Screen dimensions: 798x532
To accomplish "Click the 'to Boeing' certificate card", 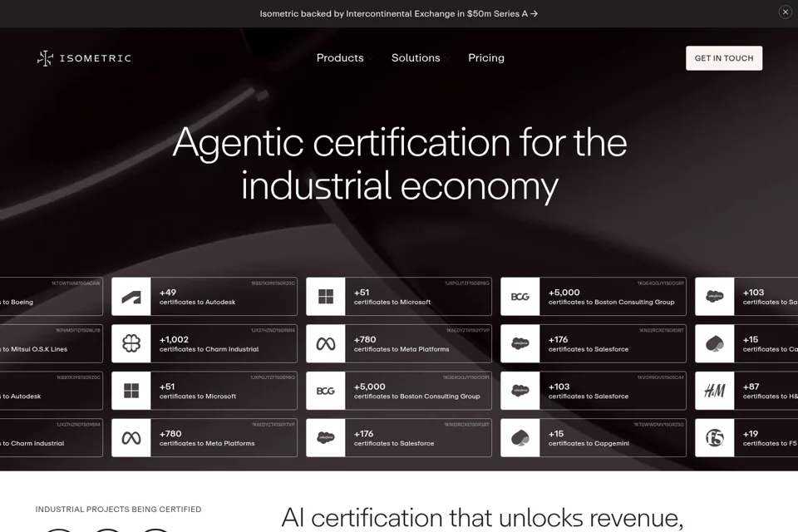I will (51, 296).
